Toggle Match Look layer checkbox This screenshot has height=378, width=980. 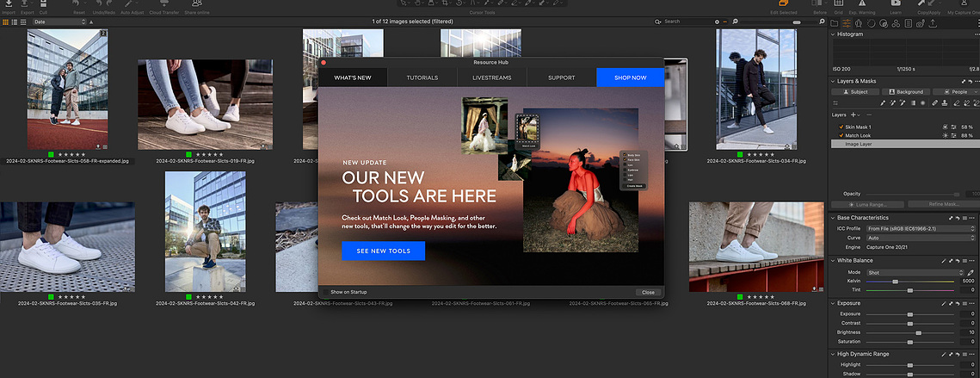point(841,135)
